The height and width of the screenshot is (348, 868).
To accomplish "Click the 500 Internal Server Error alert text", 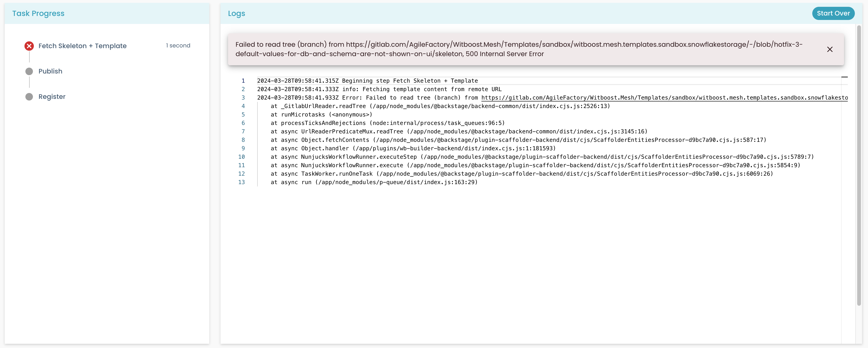I will pos(505,54).
